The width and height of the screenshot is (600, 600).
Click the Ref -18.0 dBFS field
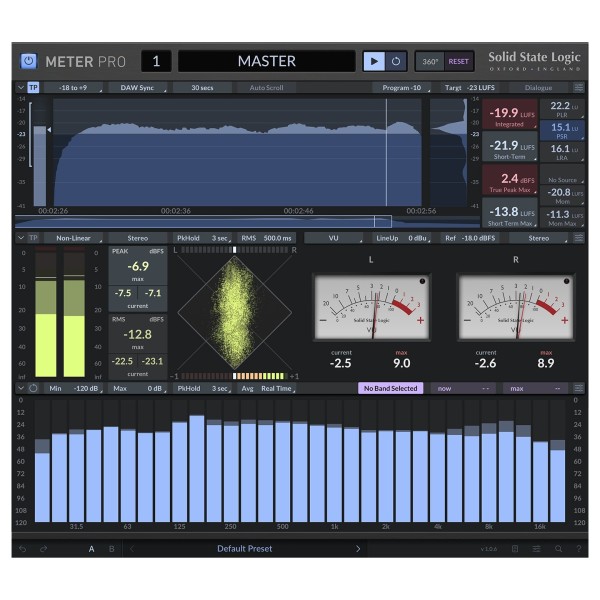coord(470,238)
